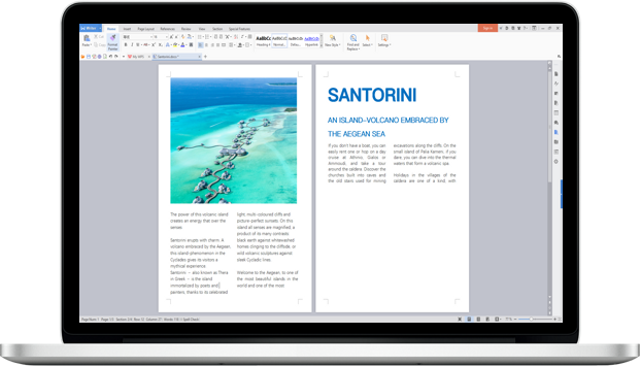Click the blue highlighted right sidebar icon
This screenshot has height=366, width=640.
coord(556,132)
